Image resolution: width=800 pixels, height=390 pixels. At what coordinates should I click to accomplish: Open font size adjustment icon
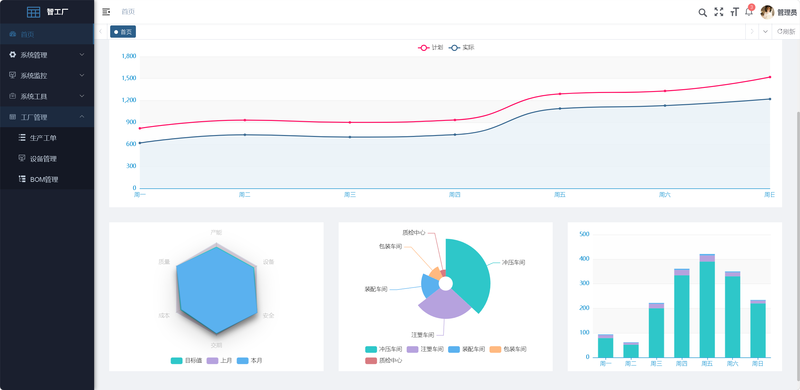click(x=735, y=12)
